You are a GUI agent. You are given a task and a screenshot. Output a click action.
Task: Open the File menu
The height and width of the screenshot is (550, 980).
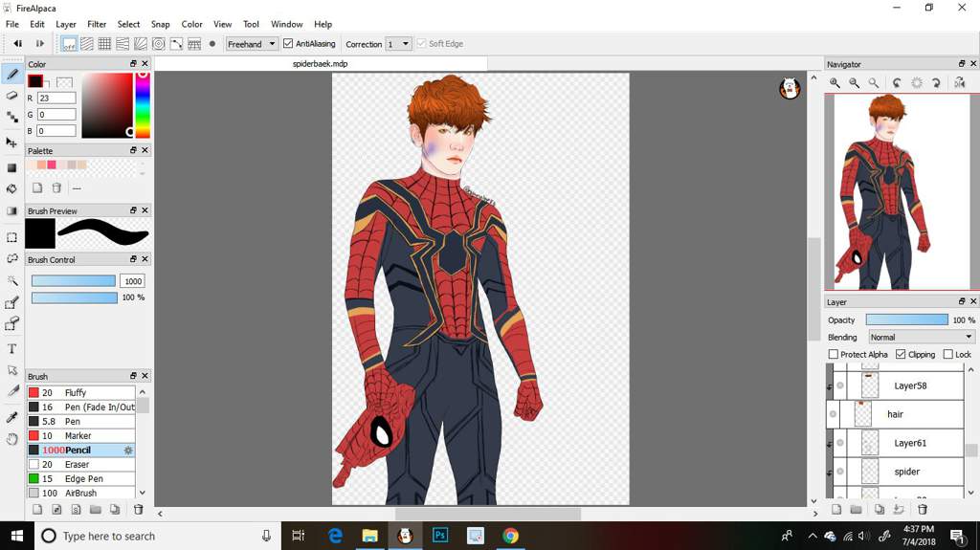11,24
